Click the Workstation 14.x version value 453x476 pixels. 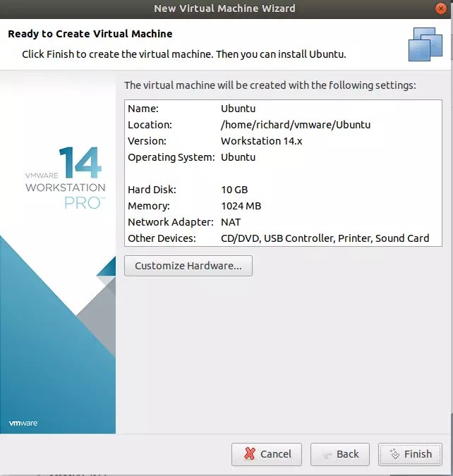pos(261,141)
